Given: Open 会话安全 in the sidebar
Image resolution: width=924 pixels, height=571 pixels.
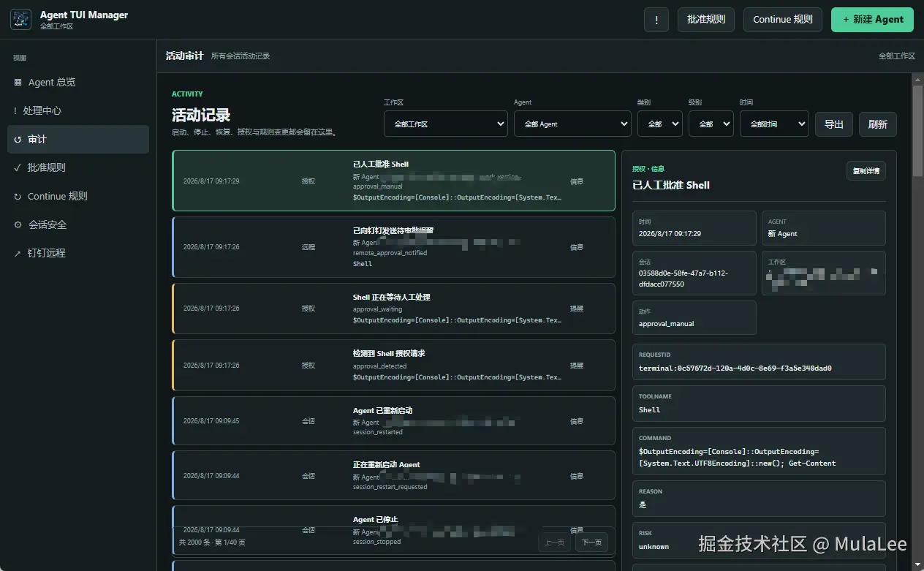Looking at the screenshot, I should click(78, 224).
